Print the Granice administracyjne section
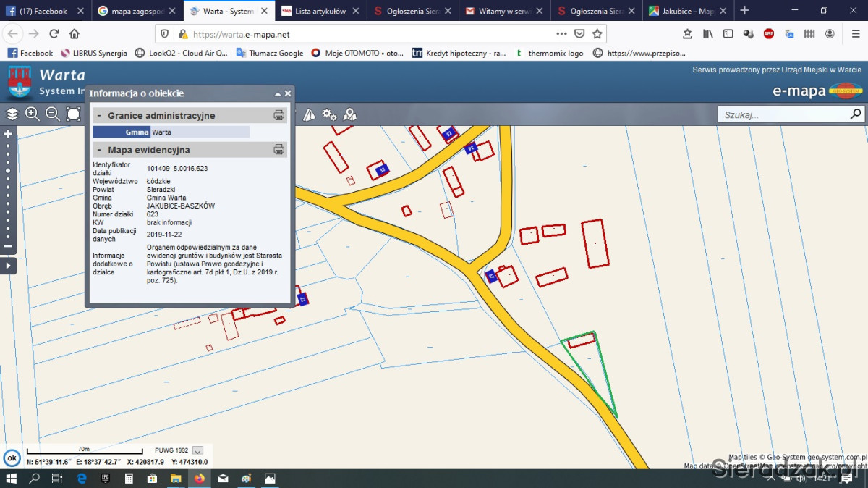Image resolution: width=868 pixels, height=488 pixels. coord(278,115)
